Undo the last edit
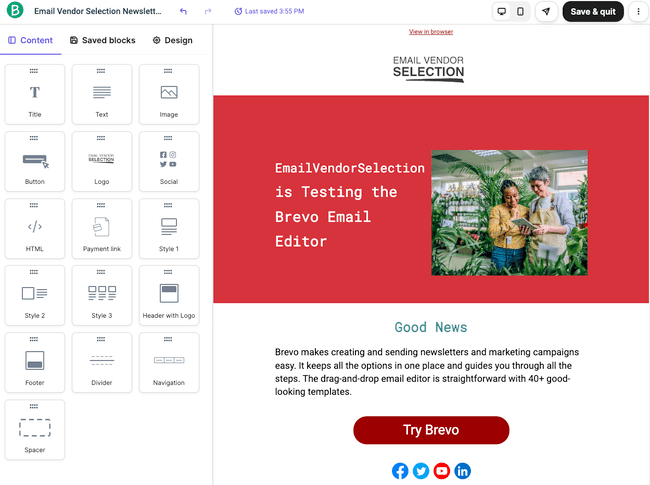Image resolution: width=650 pixels, height=485 pixels. tap(183, 12)
